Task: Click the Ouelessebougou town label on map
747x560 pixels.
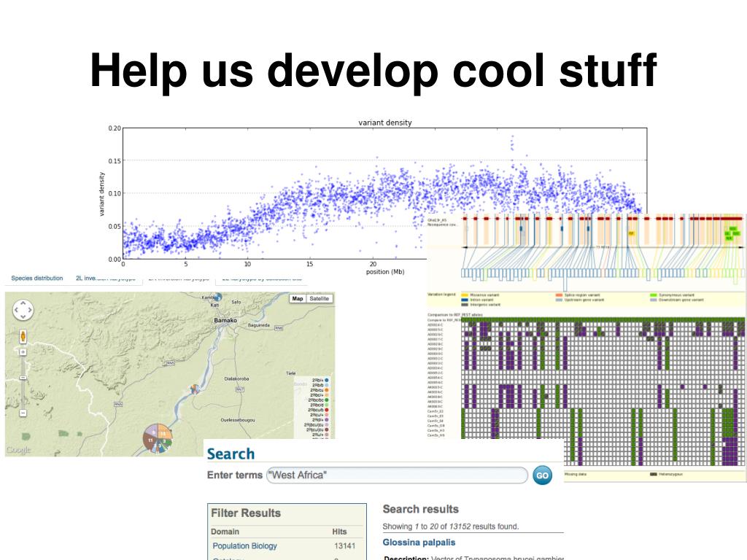Action: pyautogui.click(x=237, y=420)
